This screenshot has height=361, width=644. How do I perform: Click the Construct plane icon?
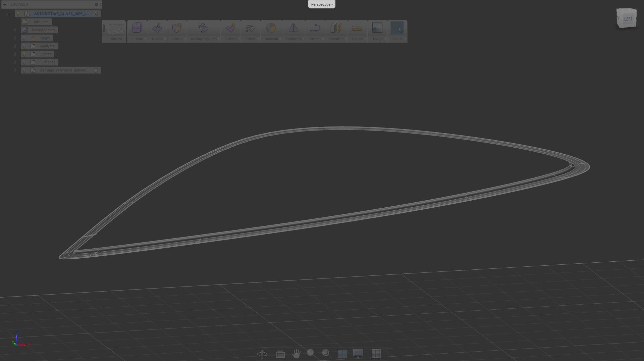coord(336,28)
